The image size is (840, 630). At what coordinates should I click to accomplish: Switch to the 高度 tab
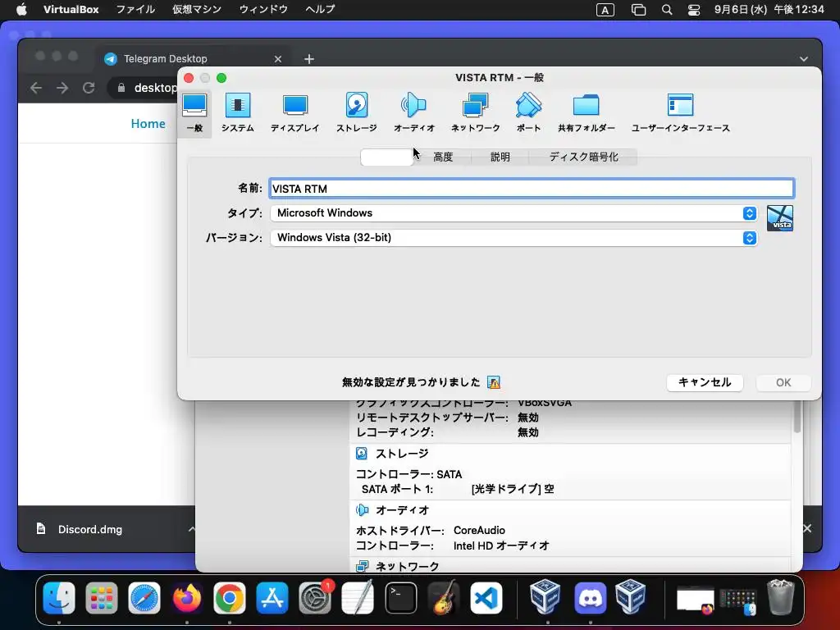point(443,157)
